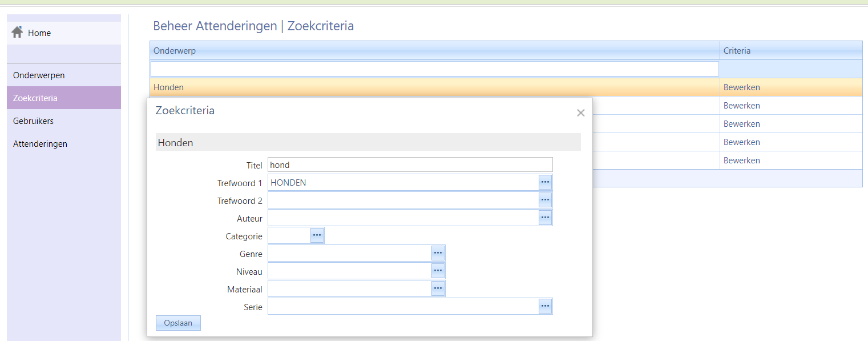
Task: Focus the Onderwerp filter input box
Action: pos(434,69)
